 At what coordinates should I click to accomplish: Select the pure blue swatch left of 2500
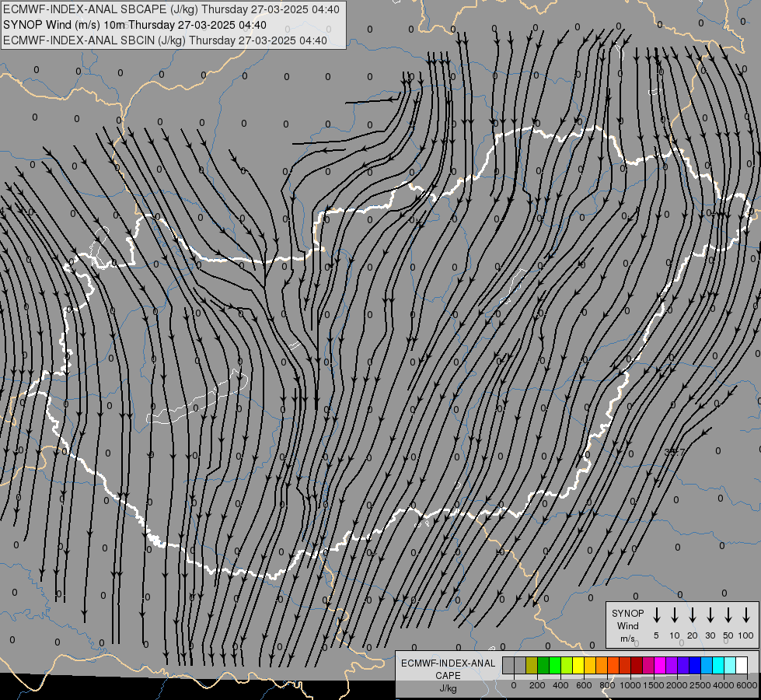(694, 665)
